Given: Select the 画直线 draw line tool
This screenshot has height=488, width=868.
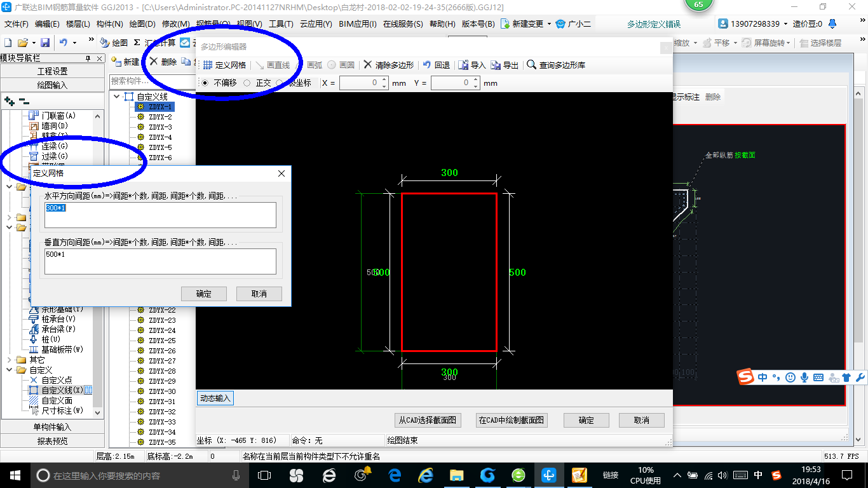Looking at the screenshot, I should [x=273, y=65].
